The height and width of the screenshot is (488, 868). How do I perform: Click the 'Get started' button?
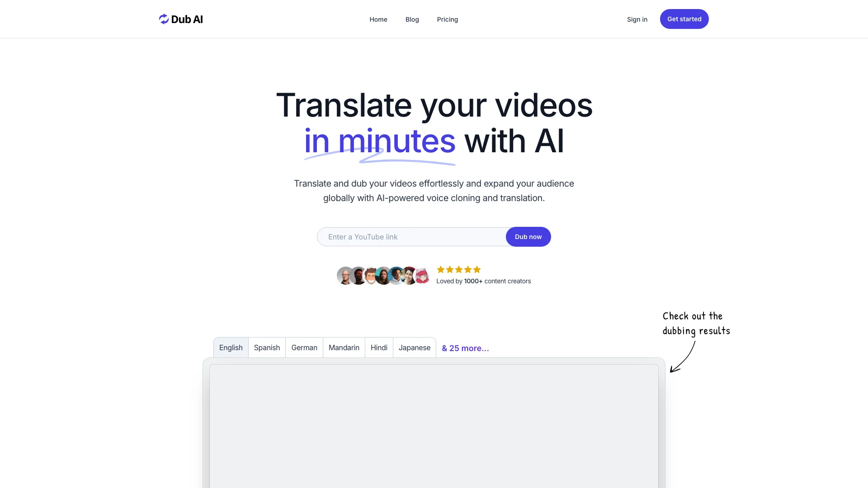point(684,19)
